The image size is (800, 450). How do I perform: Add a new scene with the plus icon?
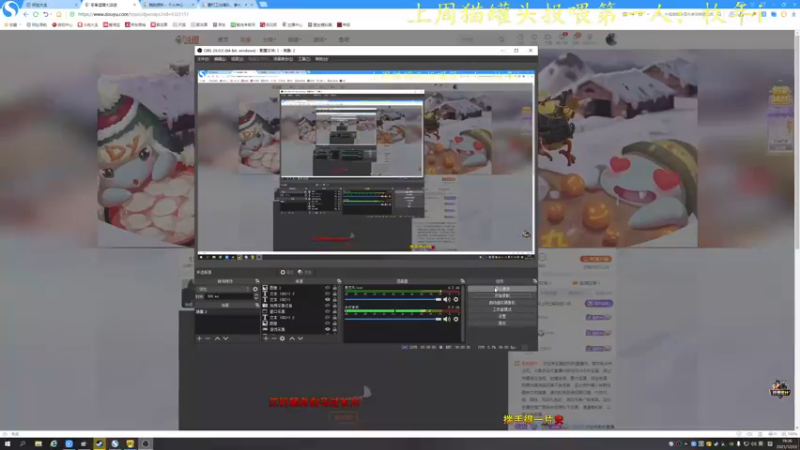click(x=199, y=338)
